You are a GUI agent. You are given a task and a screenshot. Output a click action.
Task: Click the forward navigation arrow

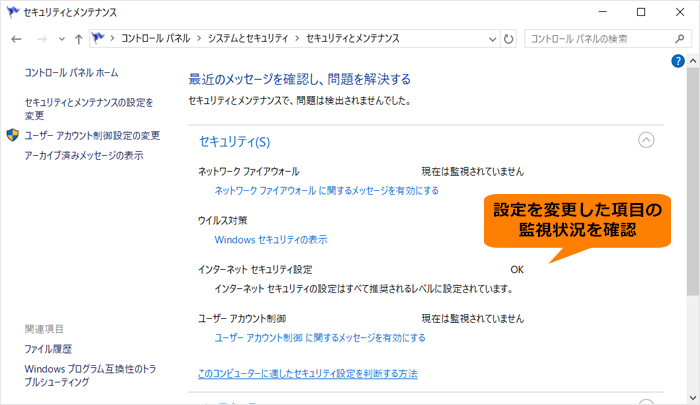[42, 39]
